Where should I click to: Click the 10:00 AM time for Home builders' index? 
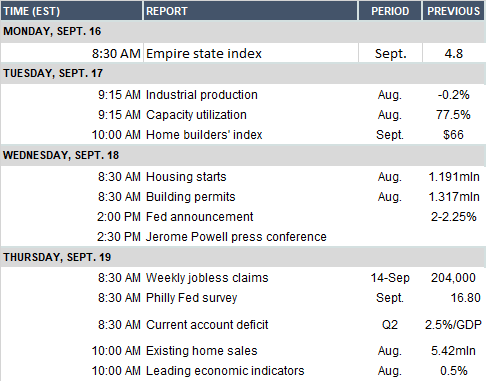(116, 135)
